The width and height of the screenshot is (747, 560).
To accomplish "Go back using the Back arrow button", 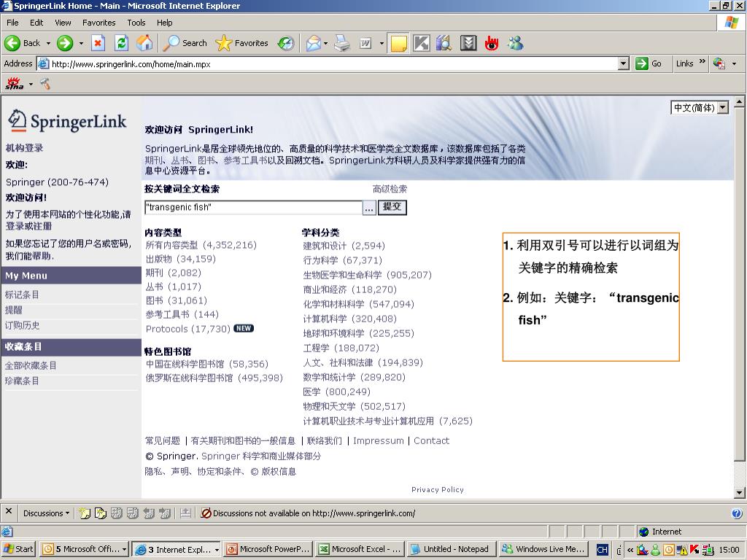I will click(x=23, y=43).
